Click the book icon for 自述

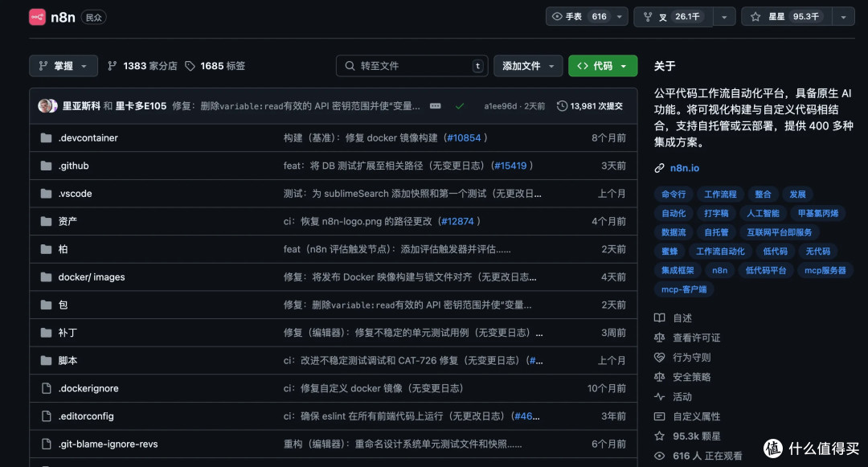659,317
